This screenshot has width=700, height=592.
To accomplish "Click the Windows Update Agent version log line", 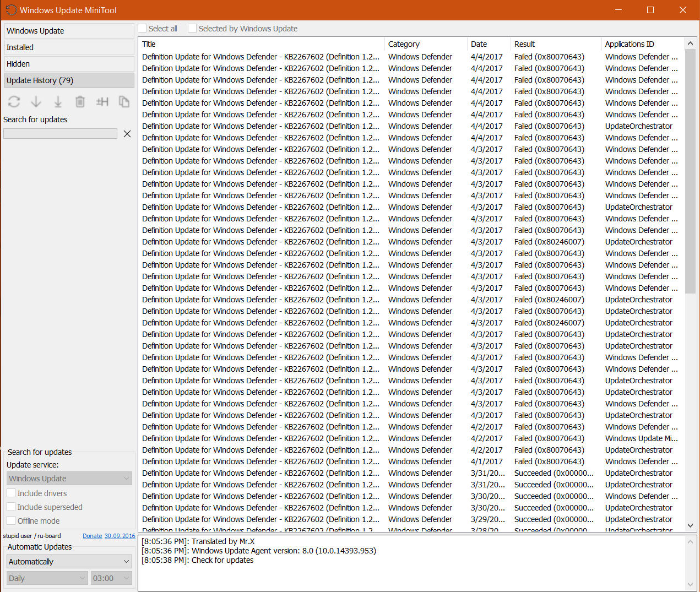I will 259,551.
